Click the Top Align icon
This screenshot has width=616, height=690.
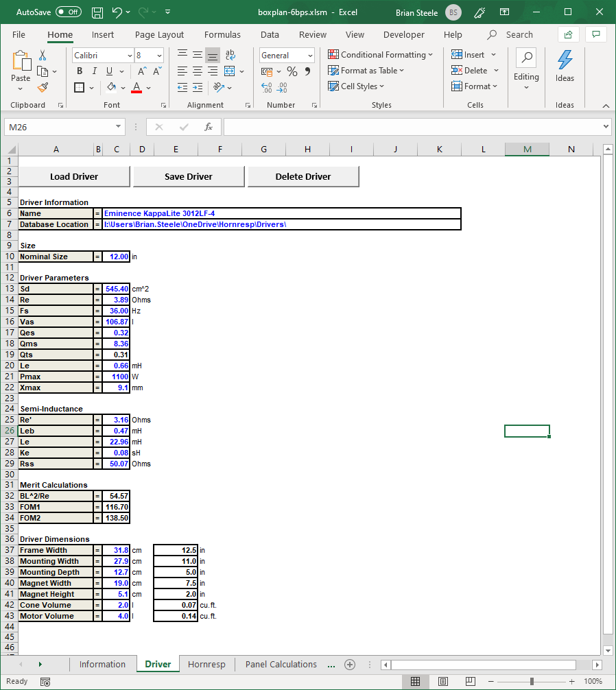click(182, 55)
